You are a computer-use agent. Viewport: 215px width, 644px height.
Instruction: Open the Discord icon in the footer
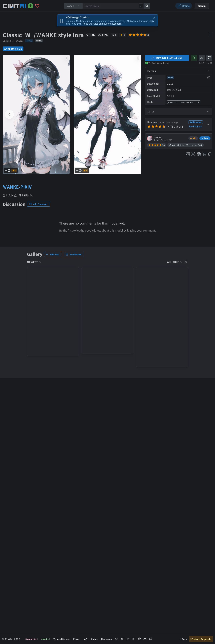click(x=116, y=639)
